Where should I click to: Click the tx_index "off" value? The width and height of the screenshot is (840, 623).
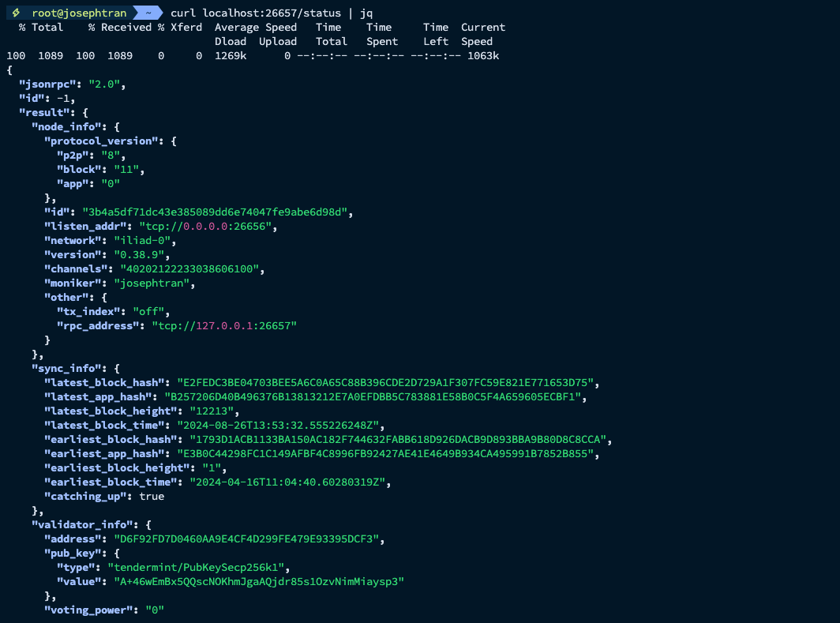pos(150,312)
